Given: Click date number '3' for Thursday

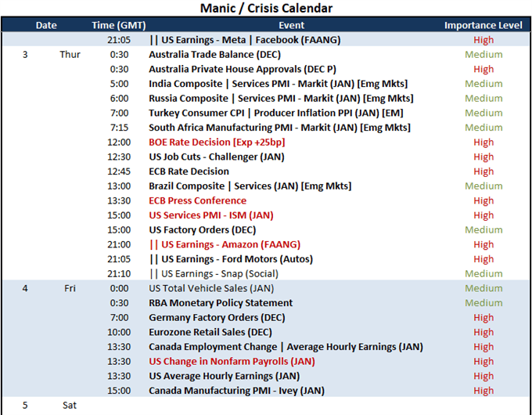Looking at the screenshot, I should coord(25,54).
